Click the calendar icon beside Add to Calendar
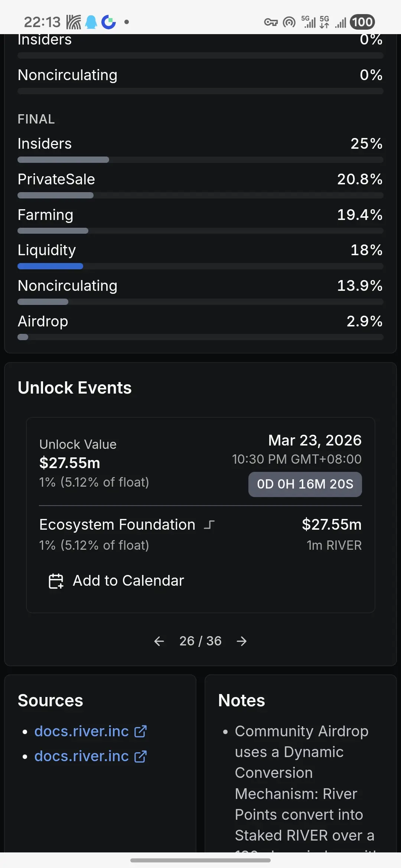The height and width of the screenshot is (868, 401). coord(56,581)
